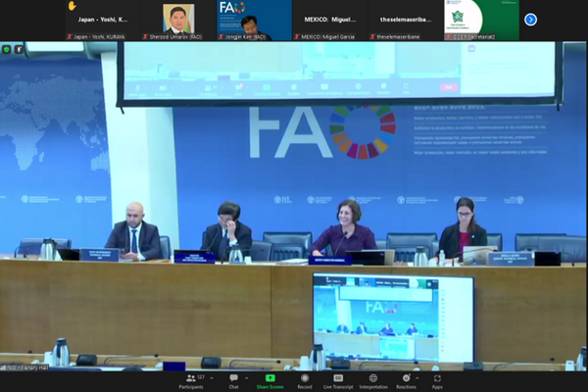Open the Chat panel
This screenshot has width=588, height=392.
coord(233,381)
